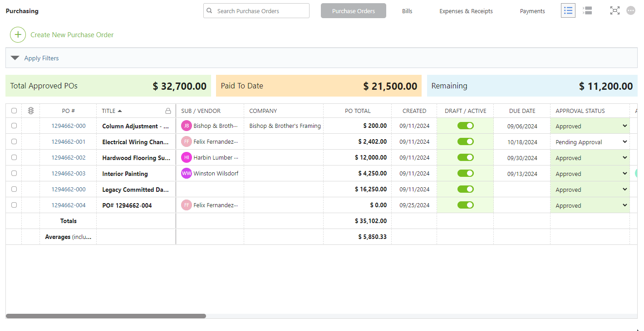Toggle Draft/Active for Column Adjustment row
Screen dimensions: 644x331
pyautogui.click(x=465, y=126)
